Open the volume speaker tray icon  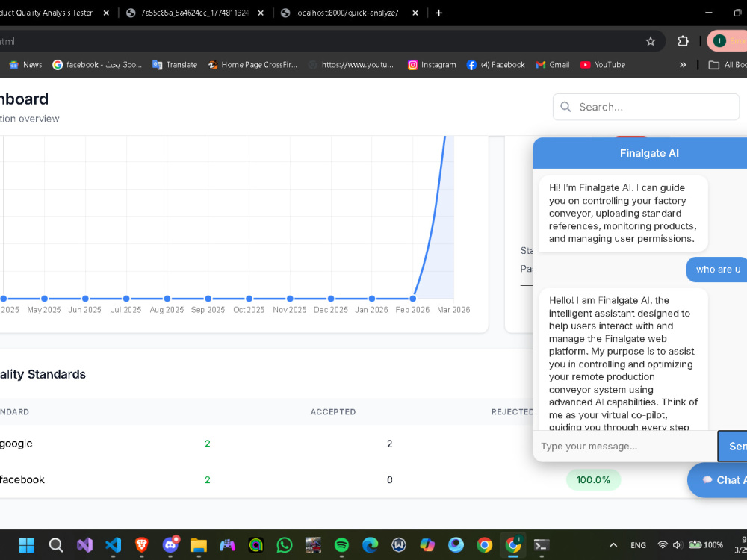pyautogui.click(x=677, y=545)
